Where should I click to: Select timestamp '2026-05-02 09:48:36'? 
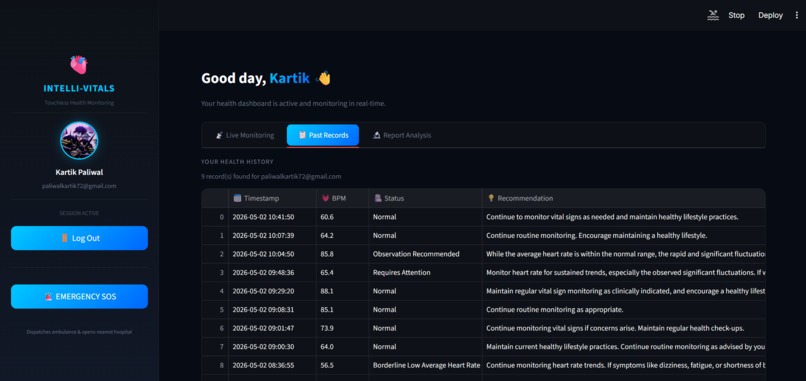click(x=263, y=273)
